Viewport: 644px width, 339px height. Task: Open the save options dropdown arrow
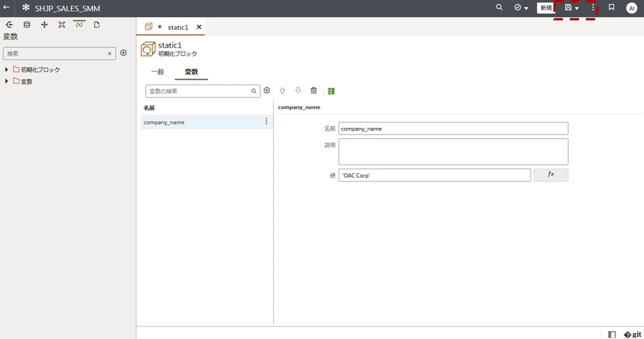click(577, 9)
